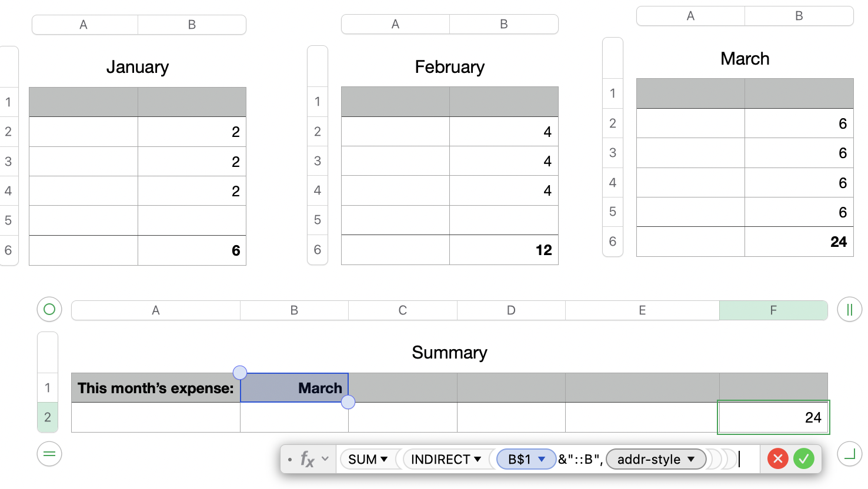Click the parallel-bars icon right of column F
Viewport: 868px width, 489px height.
849,310
